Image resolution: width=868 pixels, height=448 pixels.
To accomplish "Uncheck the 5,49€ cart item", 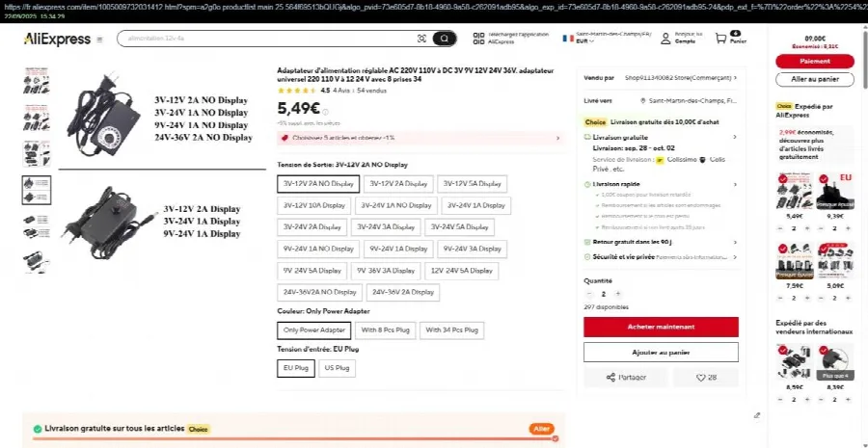I will (782, 178).
